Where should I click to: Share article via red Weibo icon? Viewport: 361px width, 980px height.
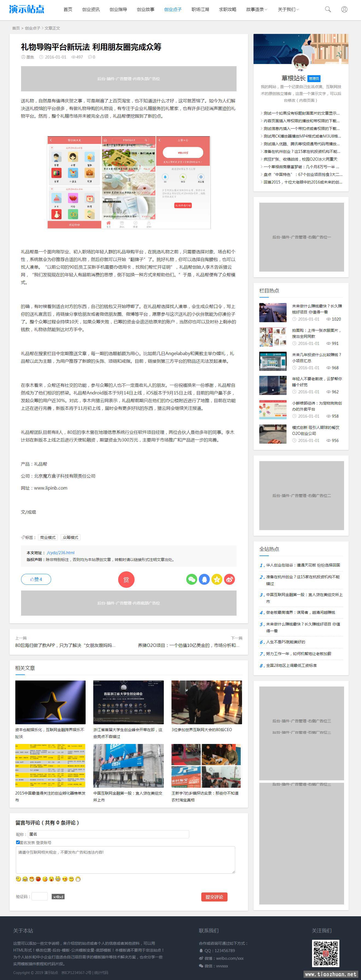click(x=229, y=579)
